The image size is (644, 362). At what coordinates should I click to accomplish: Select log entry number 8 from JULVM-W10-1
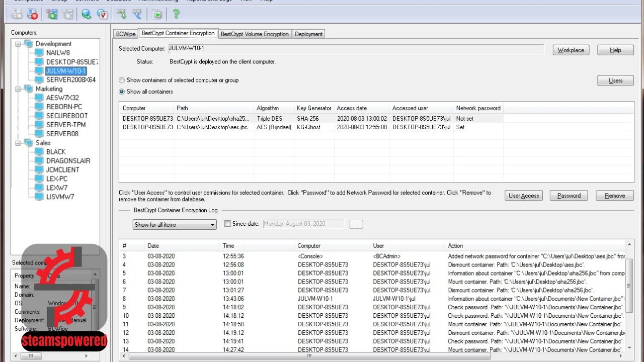(372, 299)
